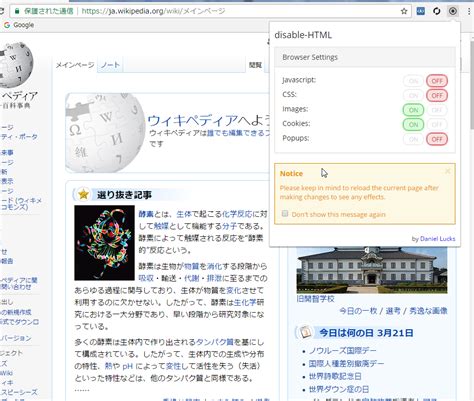This screenshot has width=474, height=401.
Task: Set Cookies to ON
Action: 413,125
